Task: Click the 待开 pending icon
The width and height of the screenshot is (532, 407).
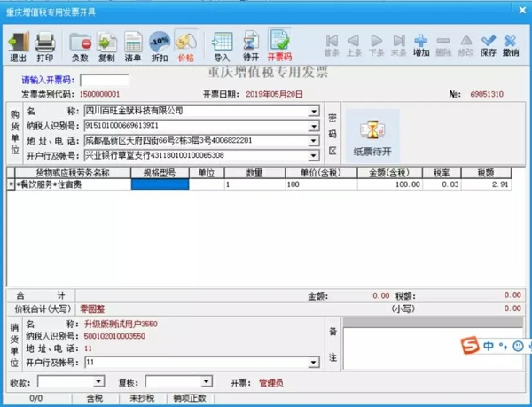Action: (250, 44)
